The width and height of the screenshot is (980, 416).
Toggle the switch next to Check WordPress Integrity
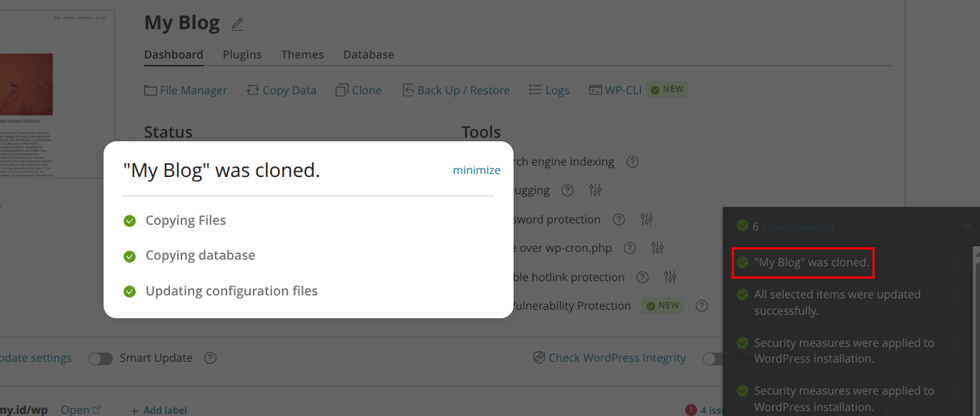tap(713, 358)
